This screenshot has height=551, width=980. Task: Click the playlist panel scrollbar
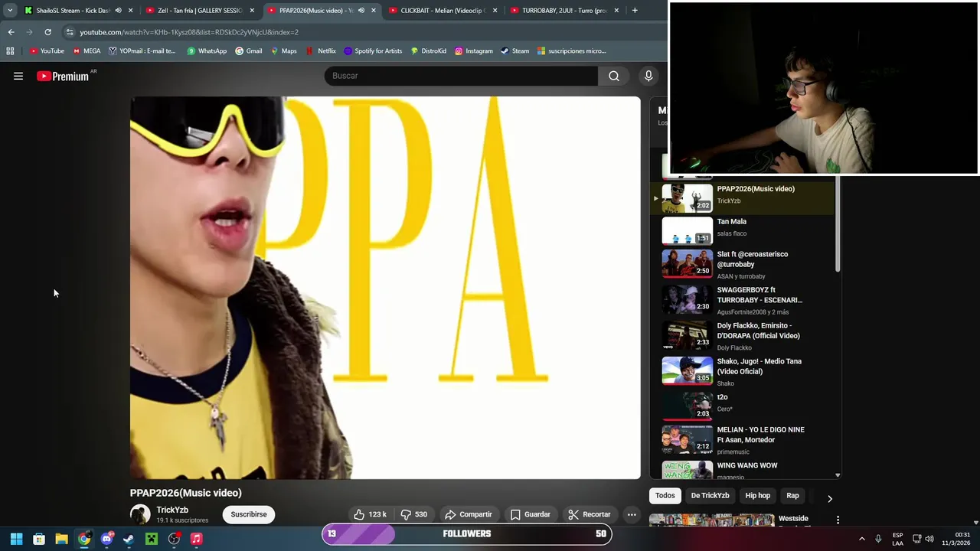point(838,224)
